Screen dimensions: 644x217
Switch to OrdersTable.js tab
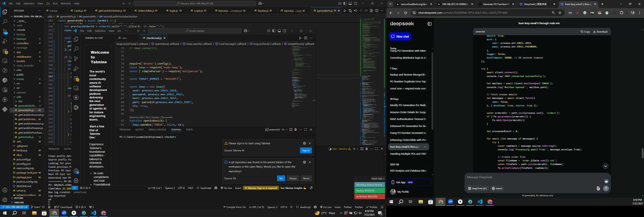pos(148,11)
